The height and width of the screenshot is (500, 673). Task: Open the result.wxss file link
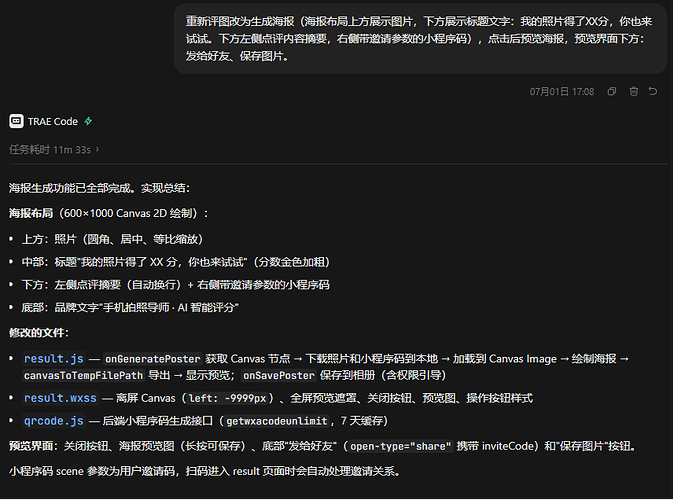(60, 398)
